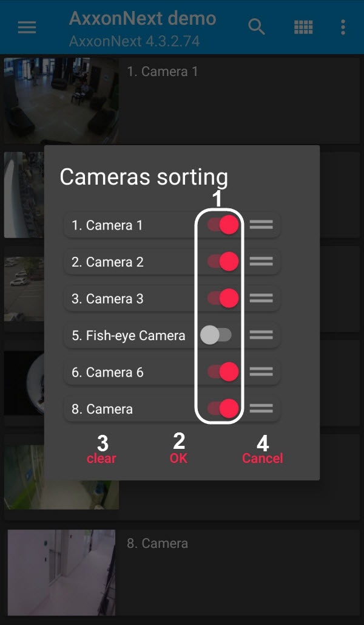Switch off Camera 3 visibility toggle

point(223,298)
